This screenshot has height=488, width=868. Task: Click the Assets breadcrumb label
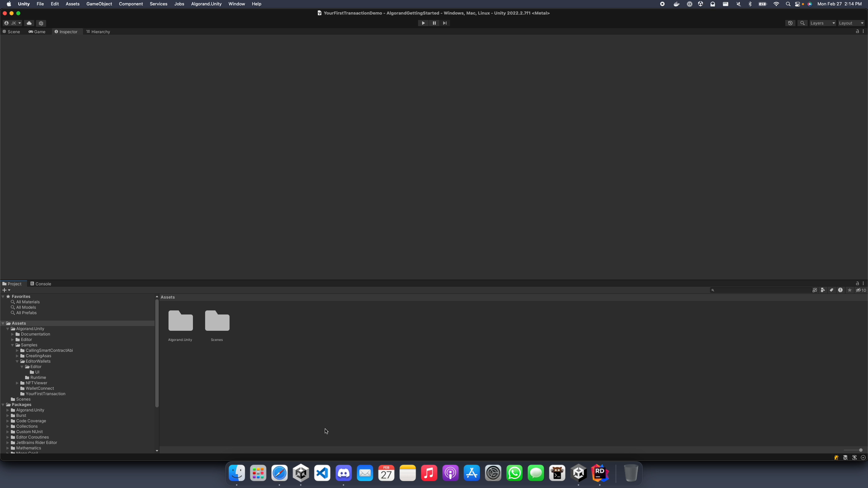pos(167,297)
